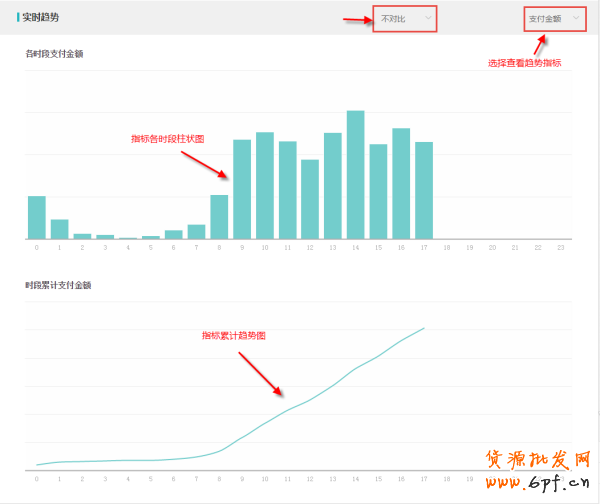Click the red 选择查看趋势指标 annotation text
Screen dimensions: 600x504
click(x=524, y=62)
